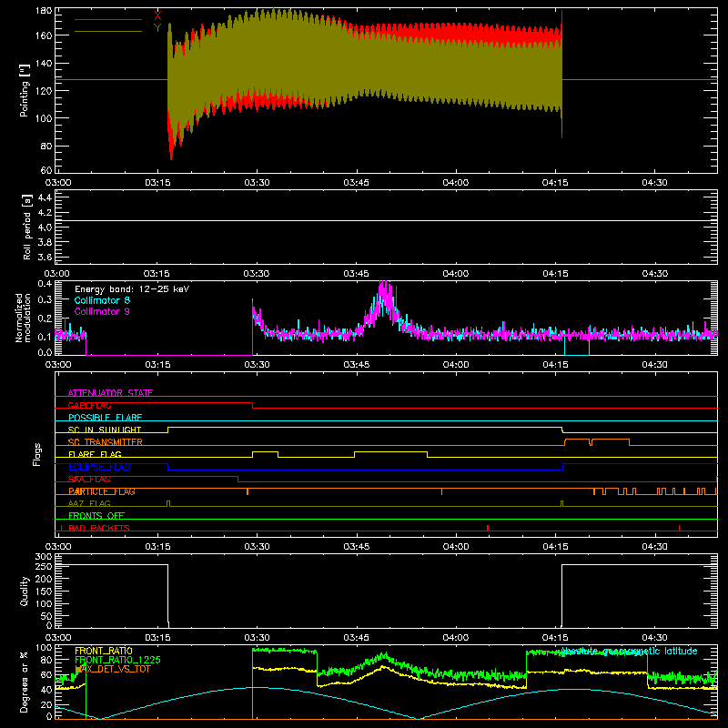The height and width of the screenshot is (728, 728).
Task: Click the '0.4' value on the modulation axis
Action: click(45, 284)
